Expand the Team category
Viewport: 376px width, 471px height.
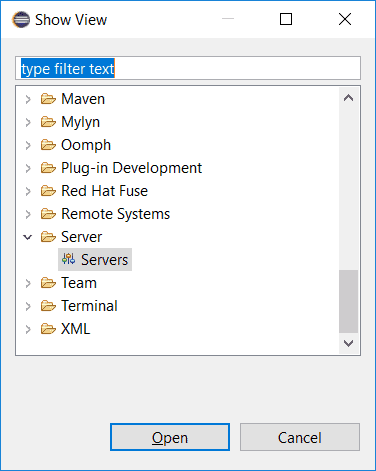(x=28, y=283)
